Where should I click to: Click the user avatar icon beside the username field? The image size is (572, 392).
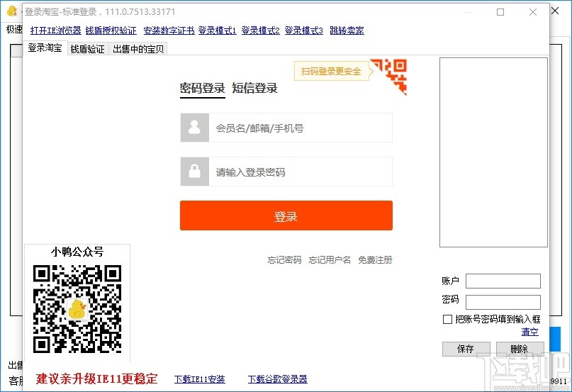pos(194,128)
